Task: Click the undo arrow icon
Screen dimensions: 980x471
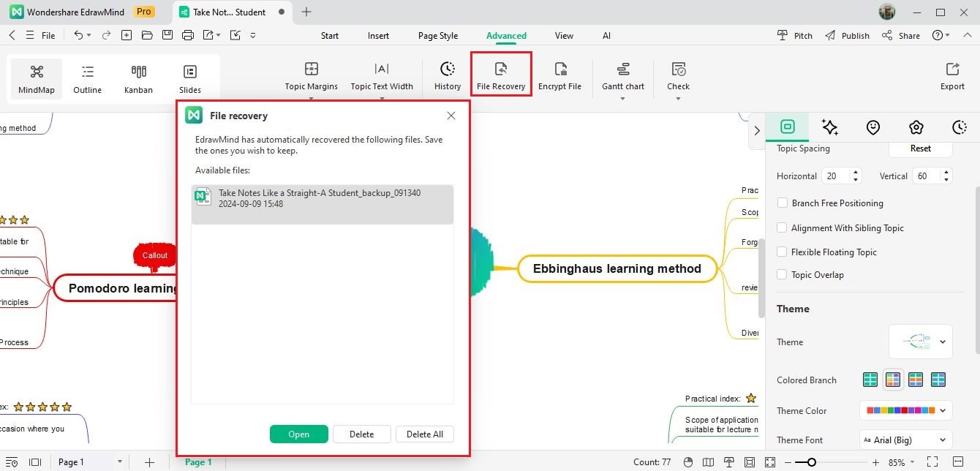Action: (78, 35)
